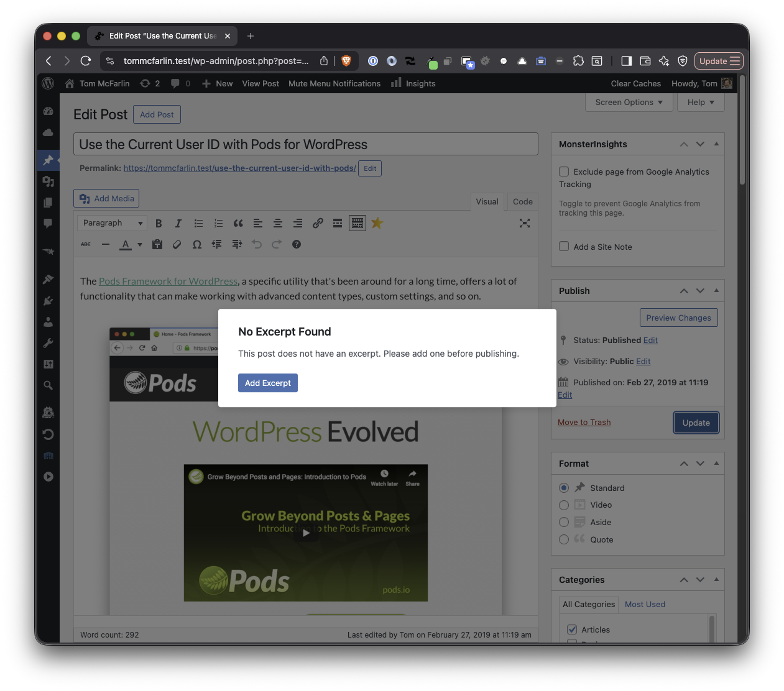Click Add Post button
This screenshot has height=691, width=784.
click(157, 114)
